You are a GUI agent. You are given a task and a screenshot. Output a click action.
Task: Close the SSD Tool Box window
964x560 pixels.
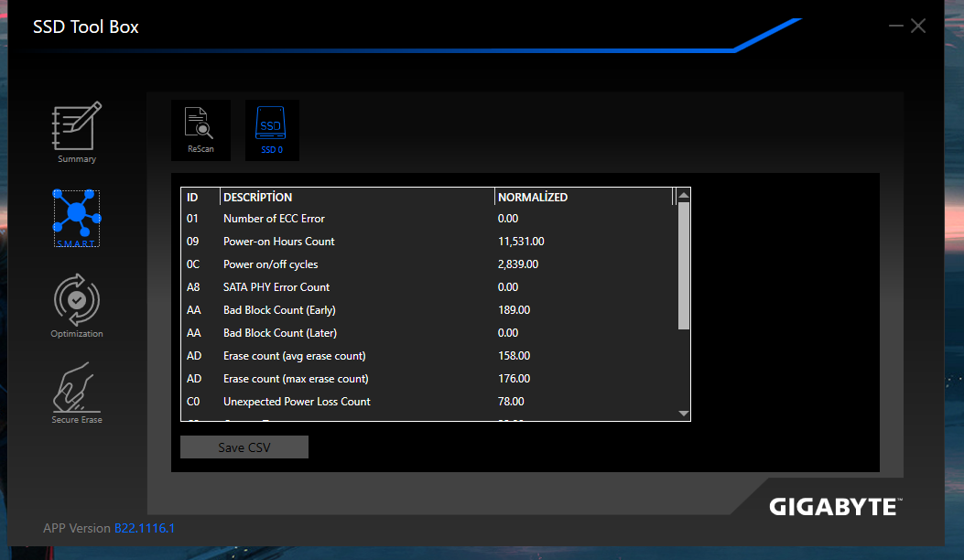click(918, 26)
